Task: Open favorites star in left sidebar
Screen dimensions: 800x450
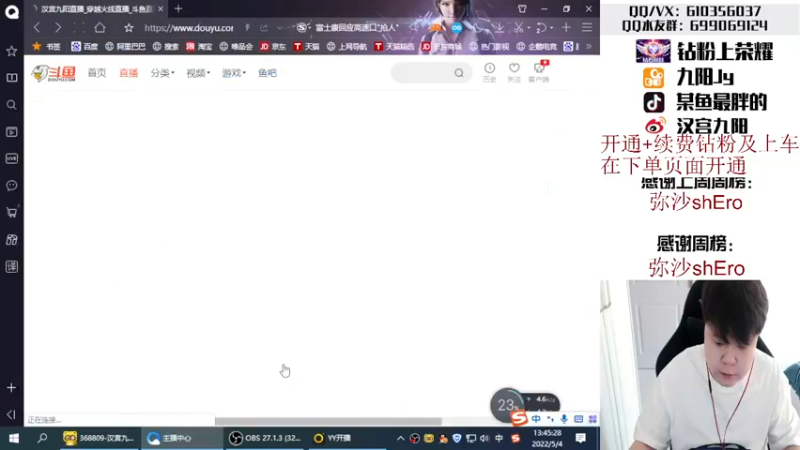Action: tap(12, 51)
